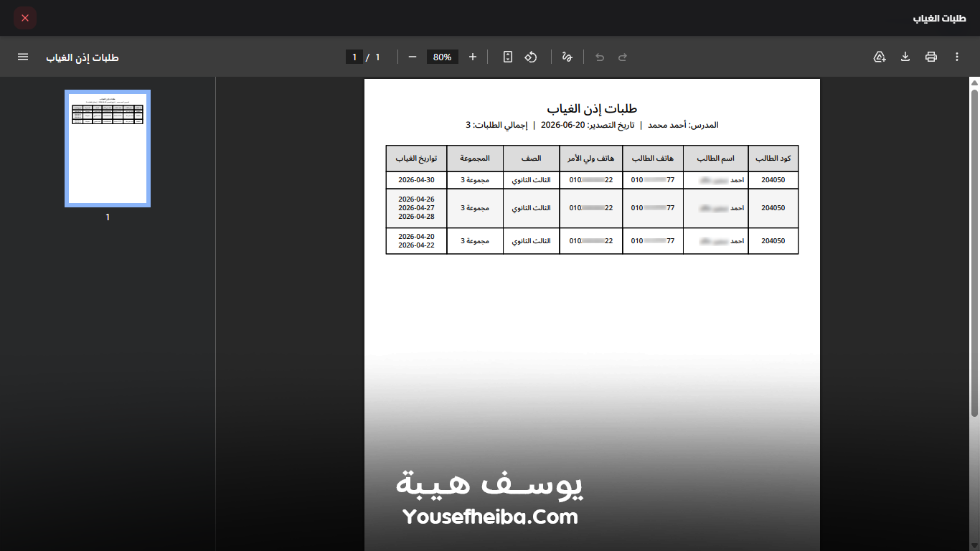Screen dimensions: 980x551
Task: Click the 'المجموعة' column header
Action: (x=475, y=158)
